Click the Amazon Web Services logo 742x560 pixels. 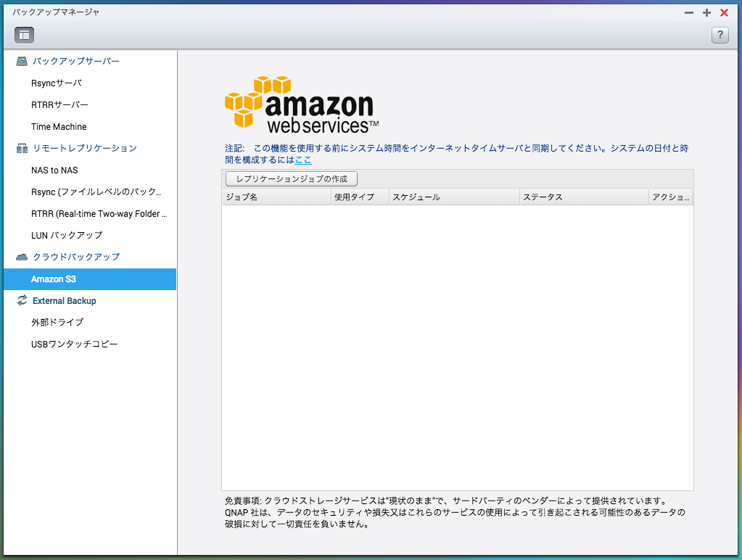point(301,104)
